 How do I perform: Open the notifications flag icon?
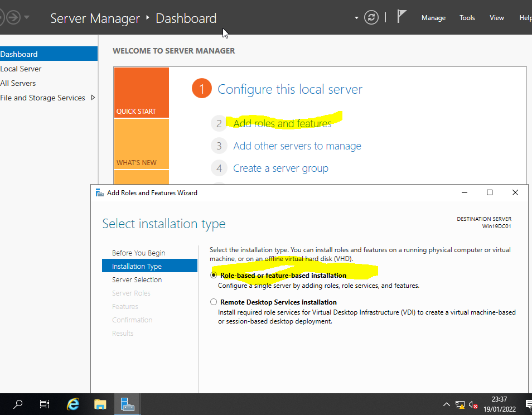tap(402, 17)
